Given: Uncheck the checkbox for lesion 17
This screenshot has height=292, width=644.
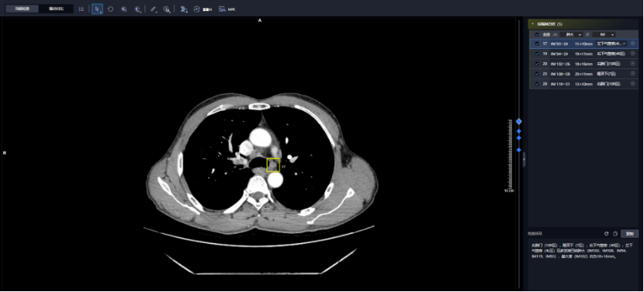Looking at the screenshot, I should pos(537,43).
